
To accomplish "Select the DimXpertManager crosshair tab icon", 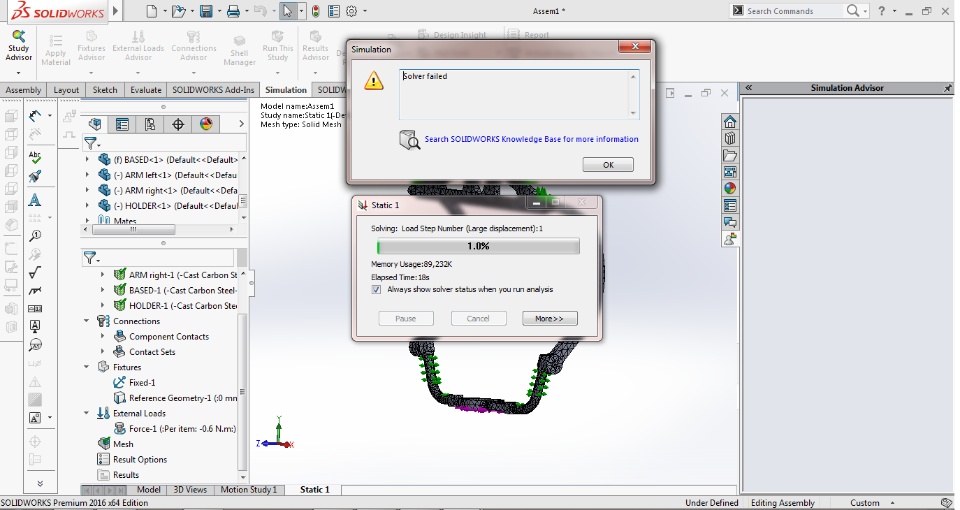I will pyautogui.click(x=178, y=124).
